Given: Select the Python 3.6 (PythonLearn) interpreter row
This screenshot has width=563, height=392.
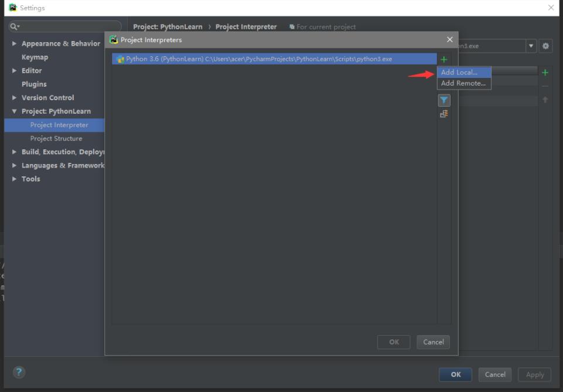Looking at the screenshot, I should pos(274,59).
